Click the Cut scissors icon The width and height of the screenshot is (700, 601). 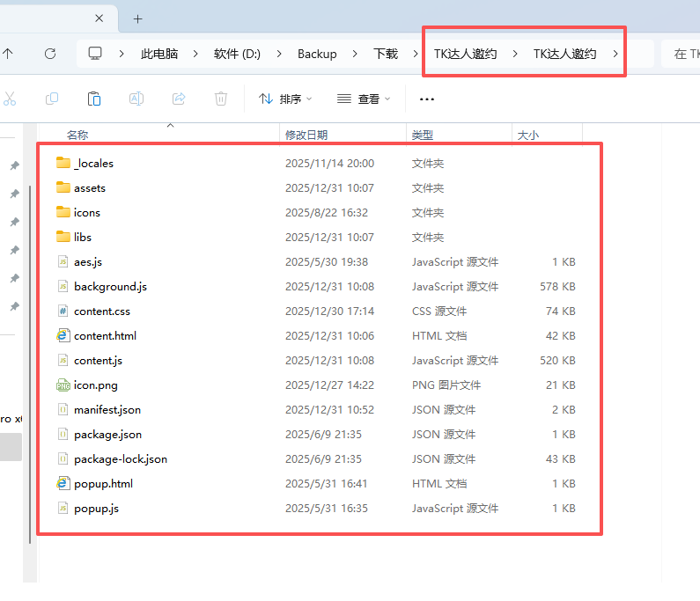click(10, 99)
